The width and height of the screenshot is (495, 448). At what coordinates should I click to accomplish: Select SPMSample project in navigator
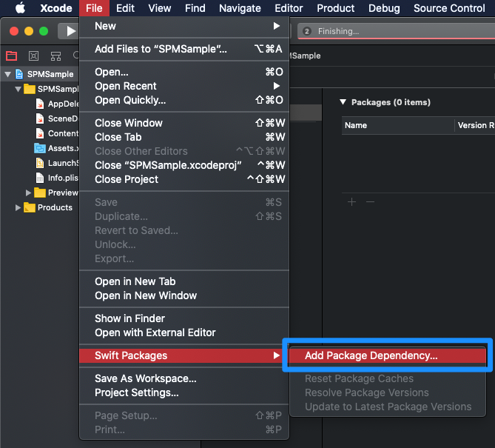point(50,74)
